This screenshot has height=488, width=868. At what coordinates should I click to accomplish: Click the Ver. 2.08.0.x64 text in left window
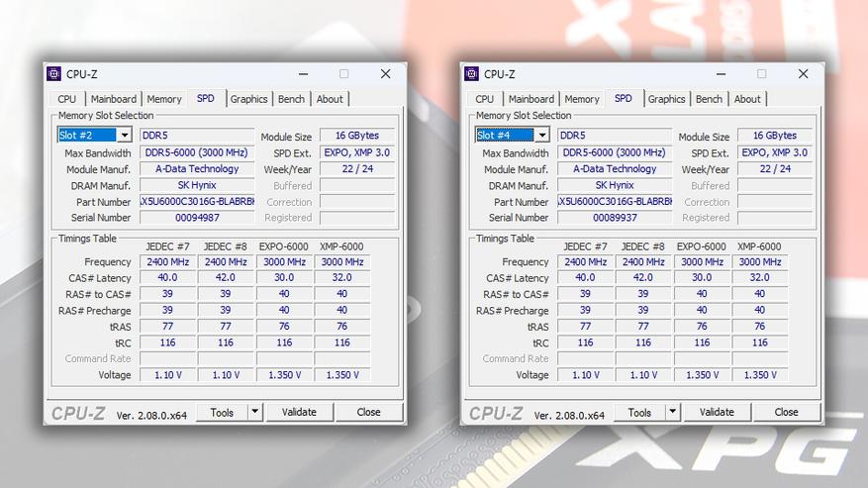pyautogui.click(x=151, y=415)
